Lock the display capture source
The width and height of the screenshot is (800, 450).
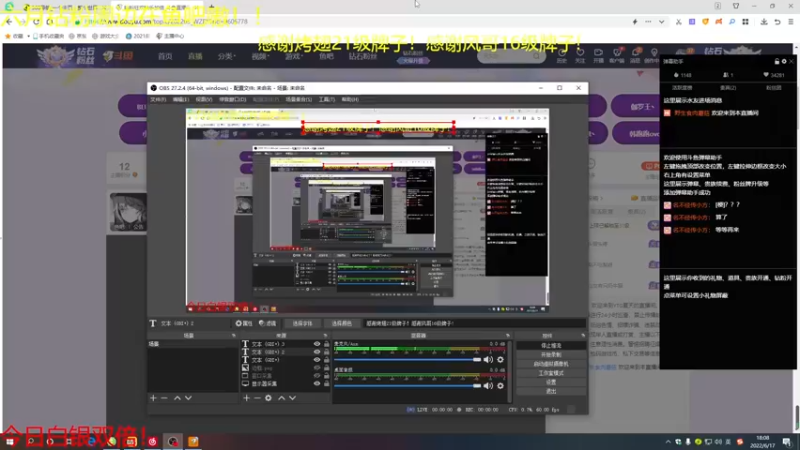[327, 384]
